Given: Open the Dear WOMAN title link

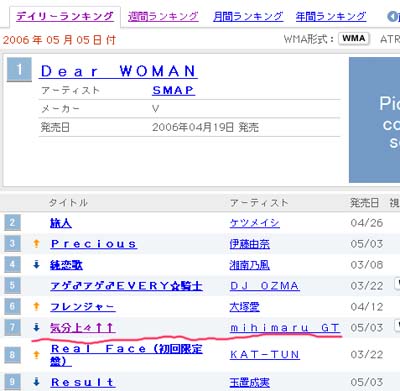Looking at the screenshot, I should [118, 71].
